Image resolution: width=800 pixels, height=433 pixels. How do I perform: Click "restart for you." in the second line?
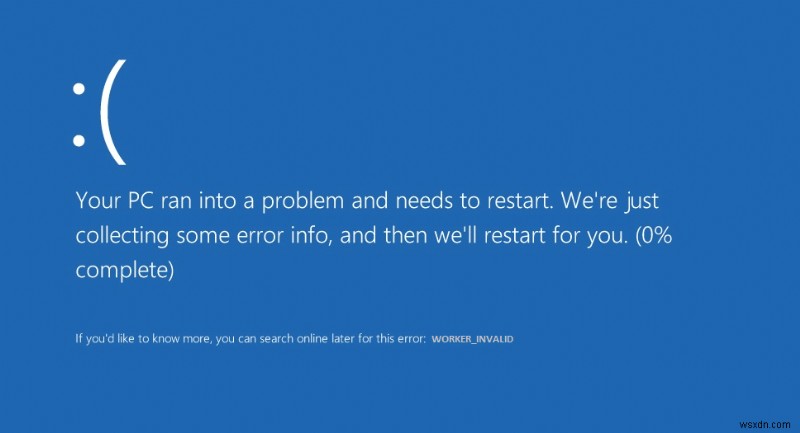pyautogui.click(x=556, y=237)
